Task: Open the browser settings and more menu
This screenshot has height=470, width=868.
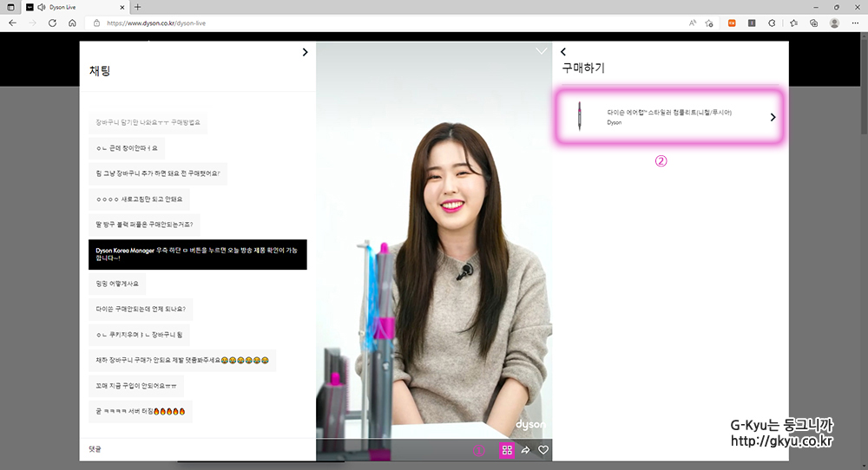Action: pos(855,23)
